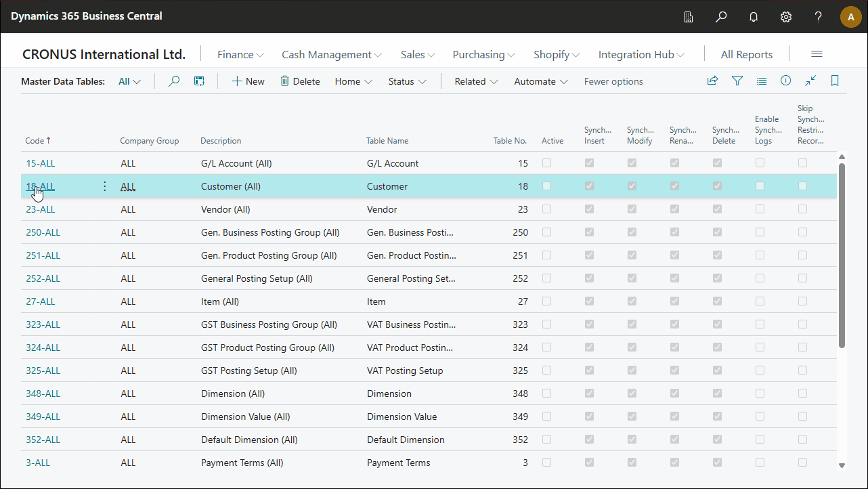Toggle Synch Modify checkbox for Item row
Viewport: 868px width, 489px height.
click(632, 301)
